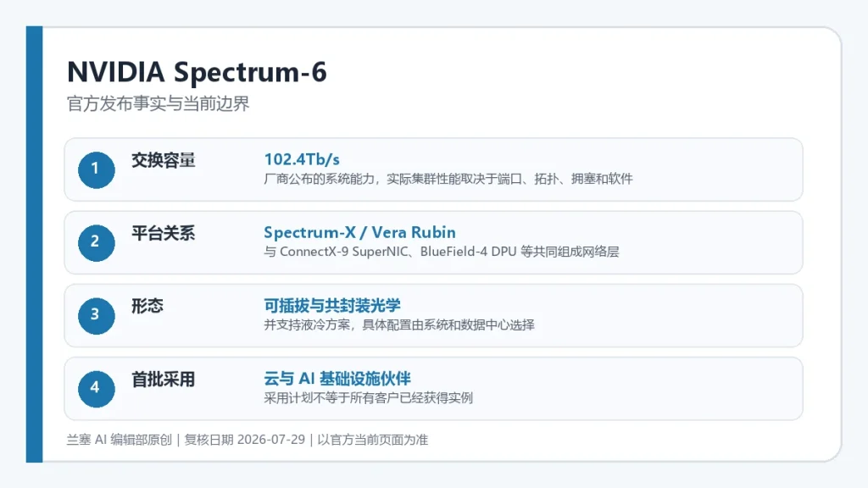The height and width of the screenshot is (488, 868).
Task: Click the number 4 circle badge
Action: coord(97,389)
